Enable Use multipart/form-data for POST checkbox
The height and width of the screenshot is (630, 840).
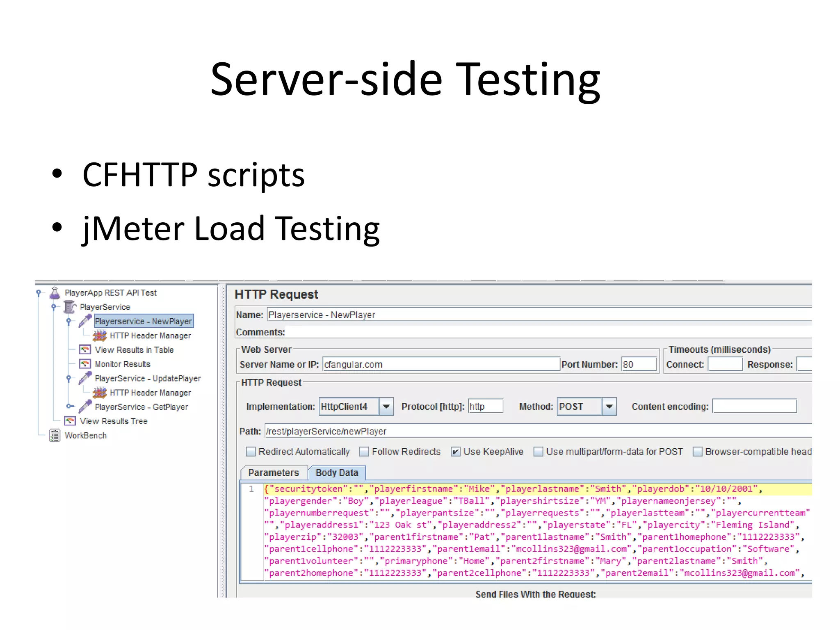538,452
